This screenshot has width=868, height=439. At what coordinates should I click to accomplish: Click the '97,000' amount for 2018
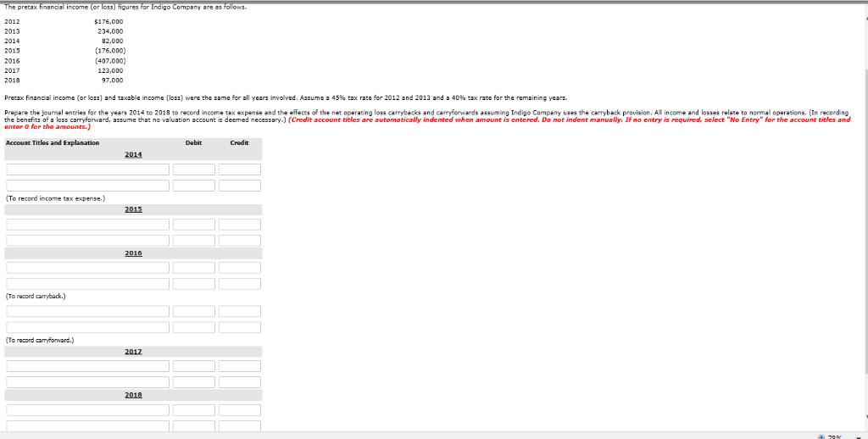(113, 81)
